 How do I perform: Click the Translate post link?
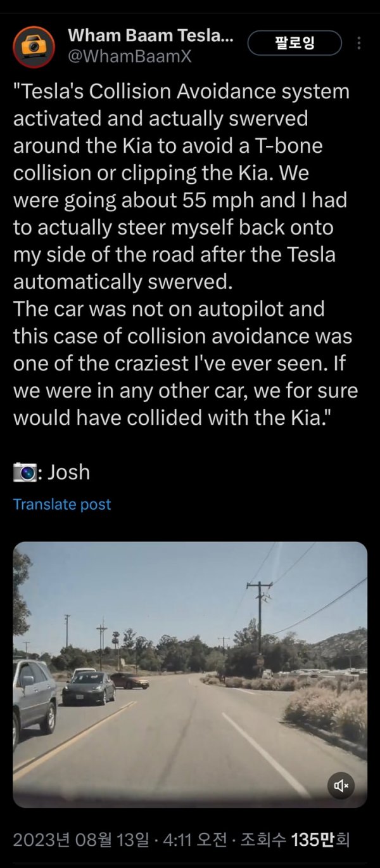click(x=62, y=505)
